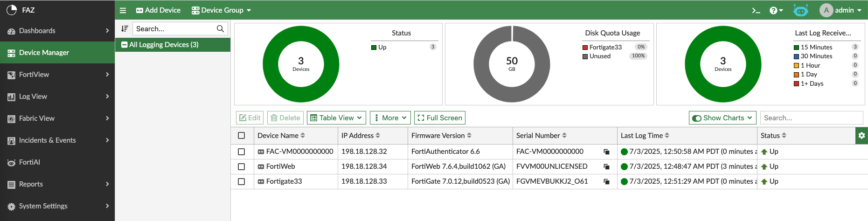Copy serial number of FortiWeb row
This screenshot has width=868, height=221.
point(606,167)
